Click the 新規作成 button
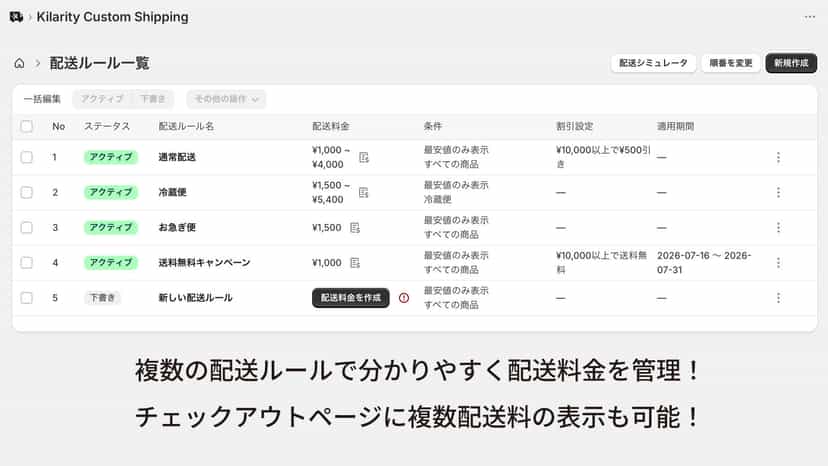The width and height of the screenshot is (828, 466). coord(791,63)
